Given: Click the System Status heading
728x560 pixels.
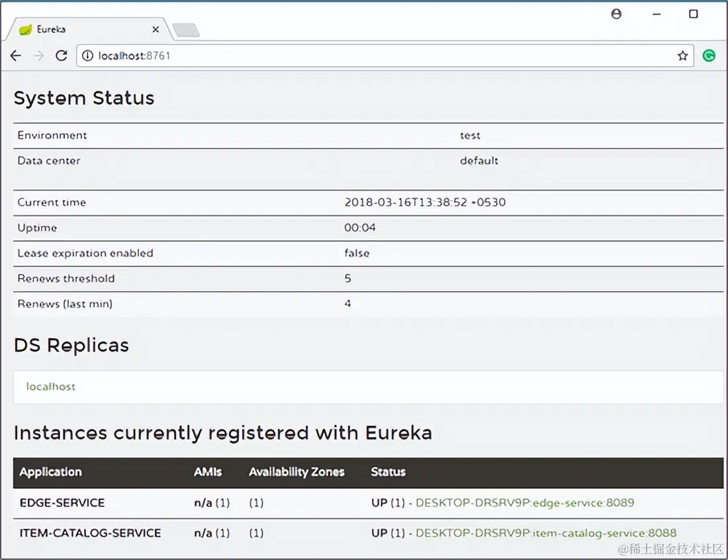Looking at the screenshot, I should (84, 98).
